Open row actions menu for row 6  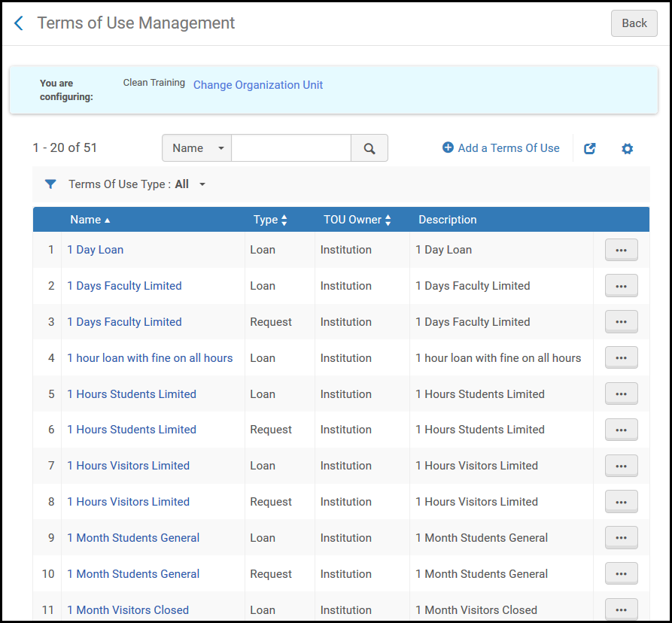(621, 430)
